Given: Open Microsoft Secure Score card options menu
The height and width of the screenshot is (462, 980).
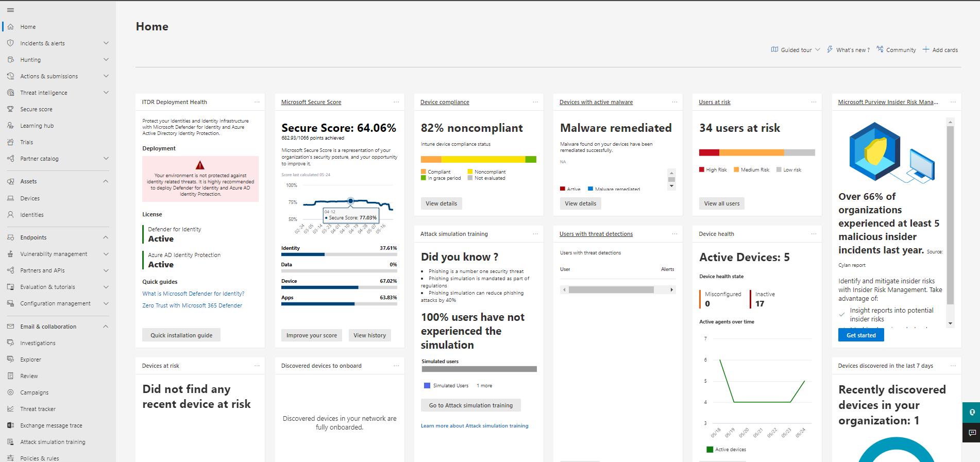Looking at the screenshot, I should 396,102.
